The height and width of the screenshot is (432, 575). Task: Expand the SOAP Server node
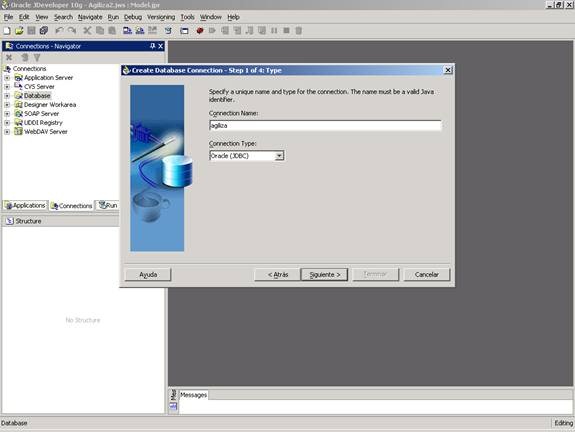(7, 114)
